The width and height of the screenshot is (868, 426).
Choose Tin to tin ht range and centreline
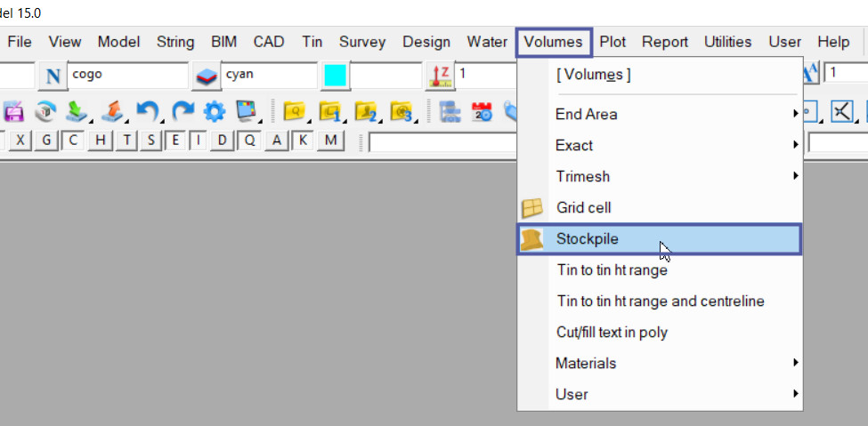click(x=660, y=301)
